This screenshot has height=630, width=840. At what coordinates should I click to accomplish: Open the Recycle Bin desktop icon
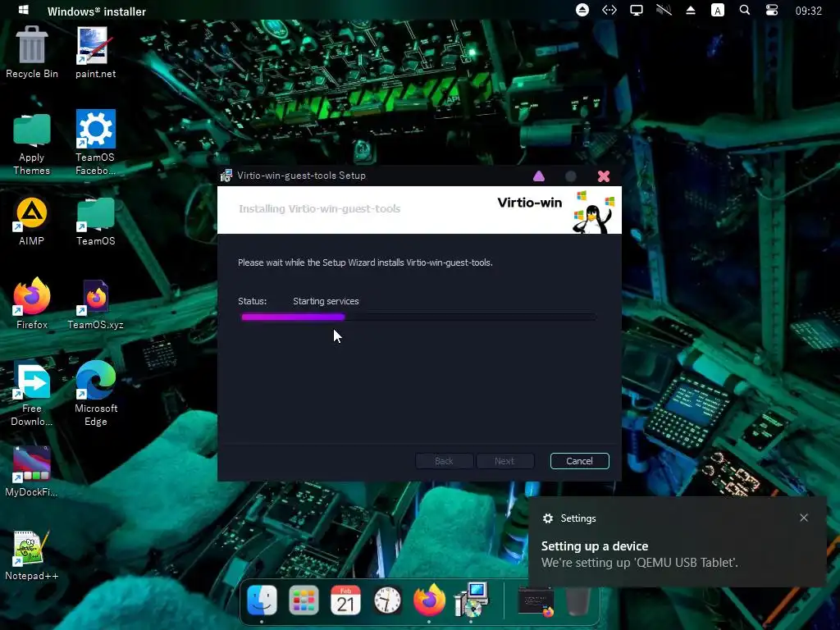tap(32, 52)
